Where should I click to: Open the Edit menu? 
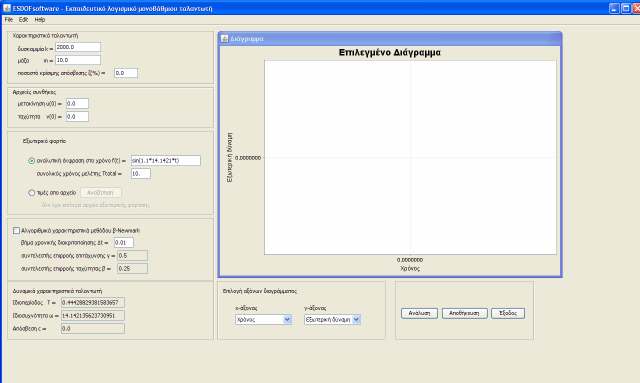23,20
